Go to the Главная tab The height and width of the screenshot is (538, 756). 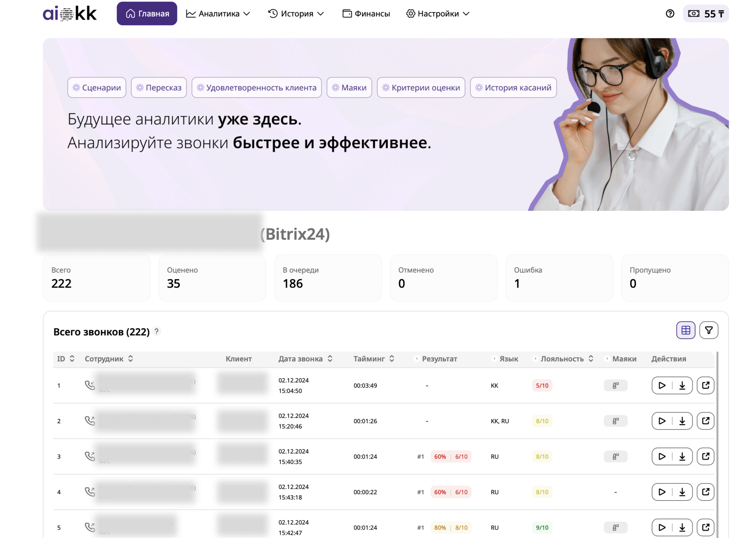[147, 14]
